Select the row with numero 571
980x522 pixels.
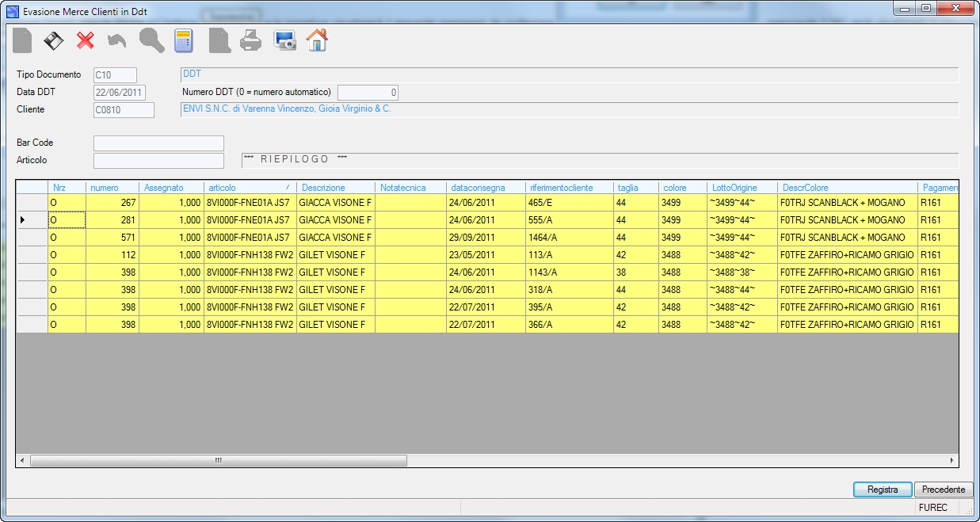tap(487, 238)
